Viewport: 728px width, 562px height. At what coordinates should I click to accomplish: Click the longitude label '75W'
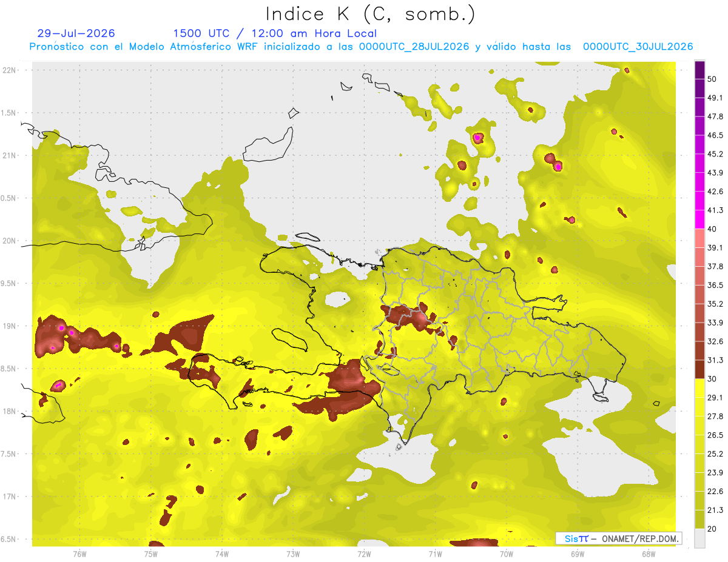pyautogui.click(x=150, y=554)
